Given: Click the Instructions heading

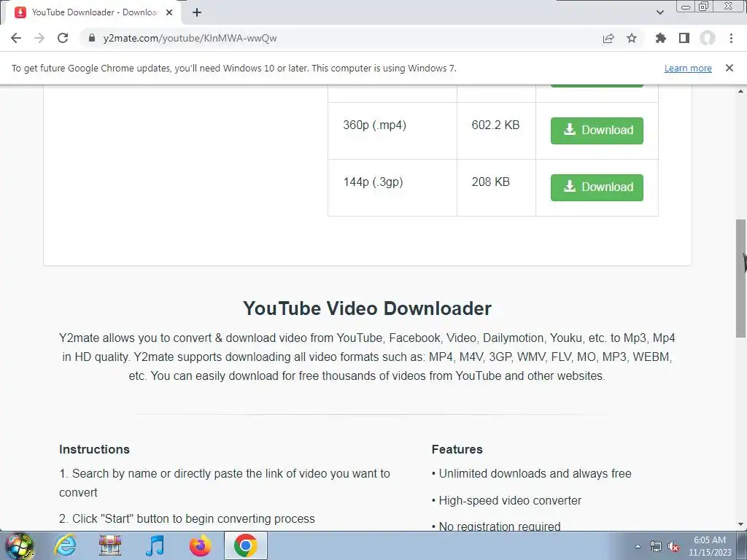Looking at the screenshot, I should pos(94,449).
